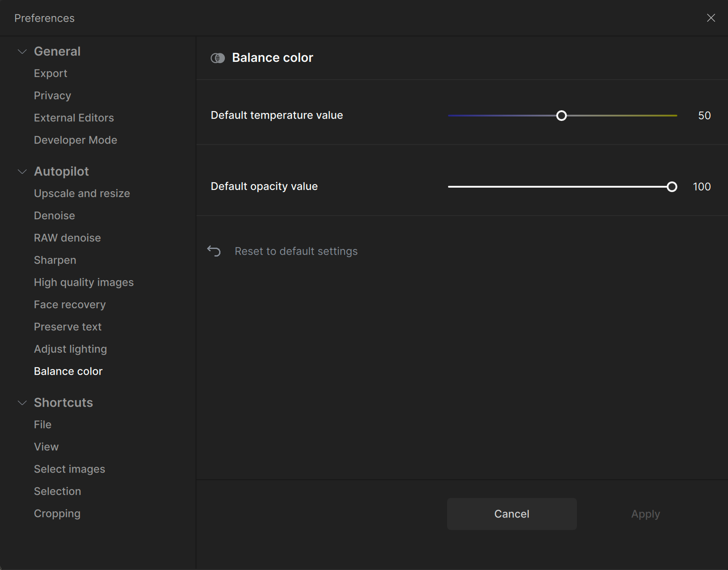Screen dimensions: 728x570
Task: Click the Balance color panel heading
Action: coord(272,58)
